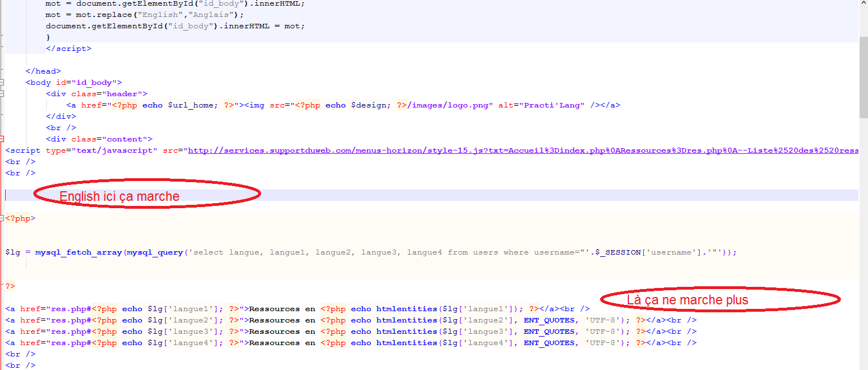Collapse the div class header fold marker
868x370 pixels.
2,94
